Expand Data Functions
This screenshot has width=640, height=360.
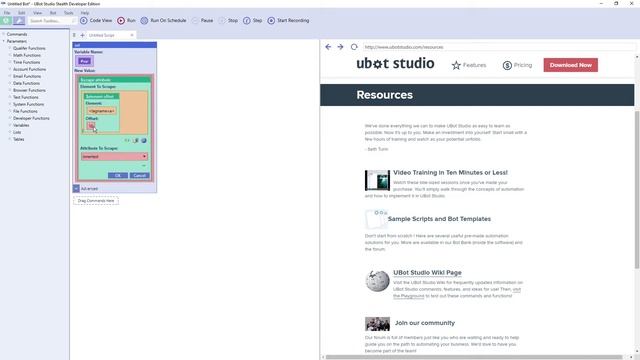[x=10, y=83]
